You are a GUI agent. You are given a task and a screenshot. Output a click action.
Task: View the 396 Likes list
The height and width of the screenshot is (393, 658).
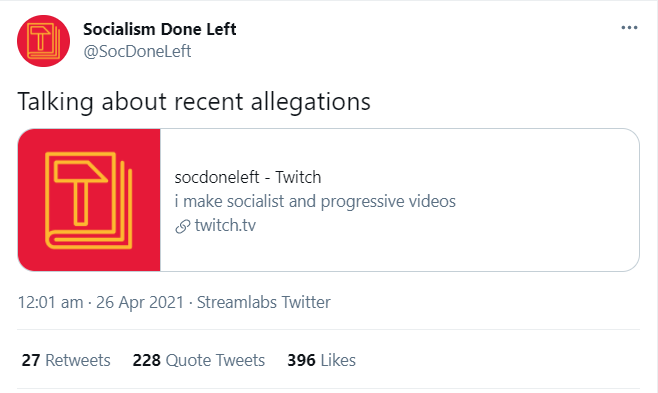coord(321,360)
